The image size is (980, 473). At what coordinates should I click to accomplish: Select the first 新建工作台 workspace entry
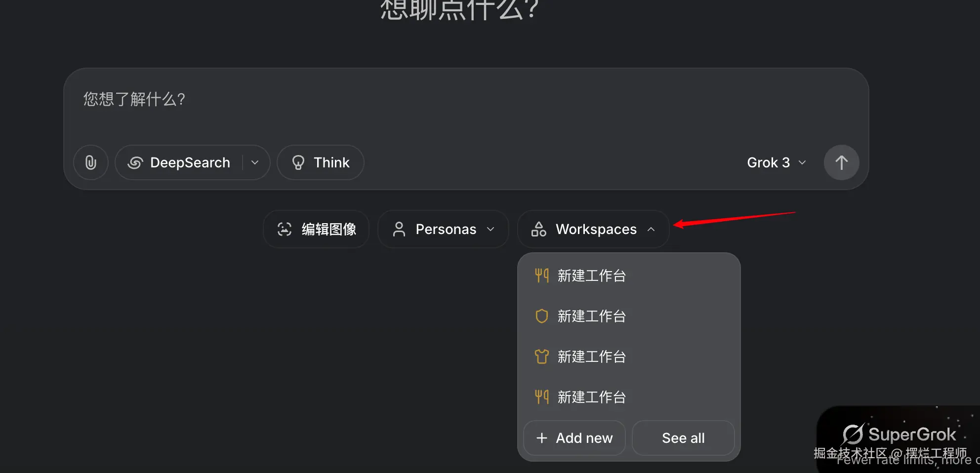coord(591,276)
